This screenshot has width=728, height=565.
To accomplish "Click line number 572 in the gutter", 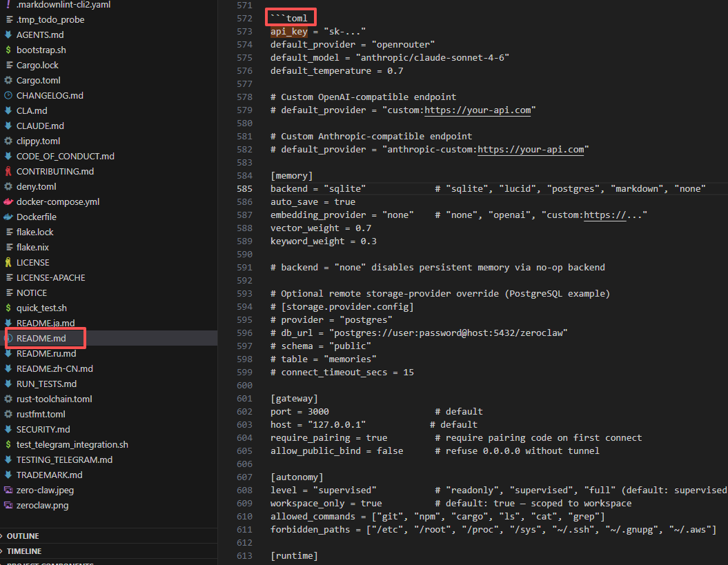I will [x=245, y=18].
